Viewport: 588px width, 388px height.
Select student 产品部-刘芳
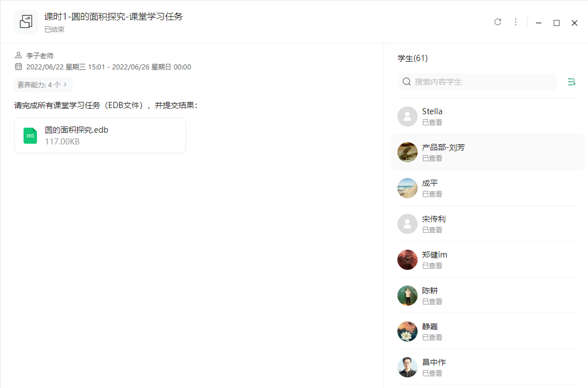pyautogui.click(x=488, y=152)
